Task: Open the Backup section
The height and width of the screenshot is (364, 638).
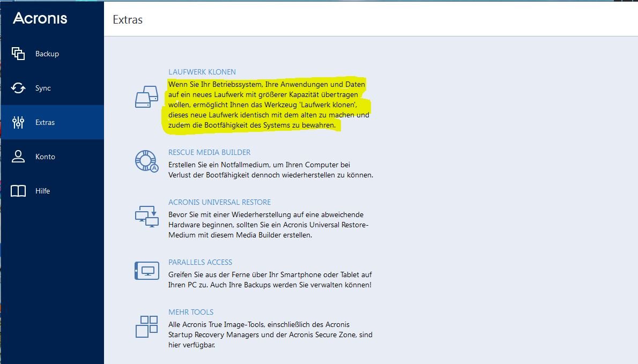Action: [x=52, y=54]
